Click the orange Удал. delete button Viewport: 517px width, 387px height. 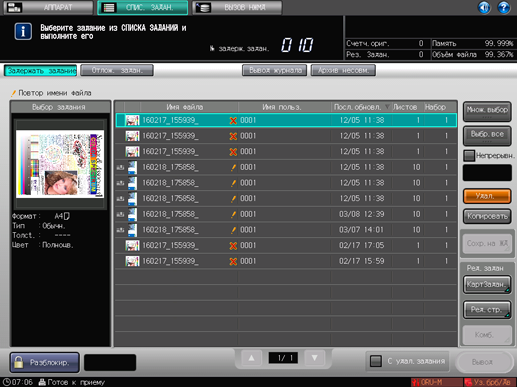pyautogui.click(x=487, y=196)
